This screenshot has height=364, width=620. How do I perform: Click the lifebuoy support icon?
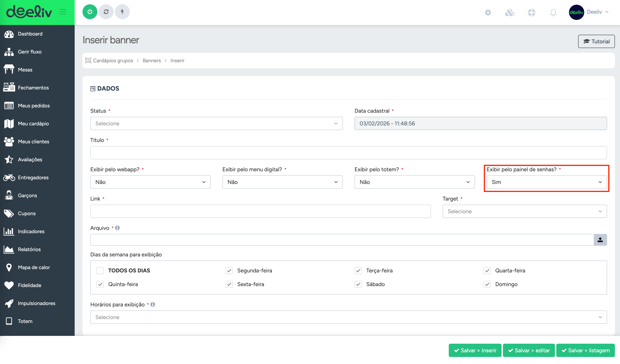point(531,12)
